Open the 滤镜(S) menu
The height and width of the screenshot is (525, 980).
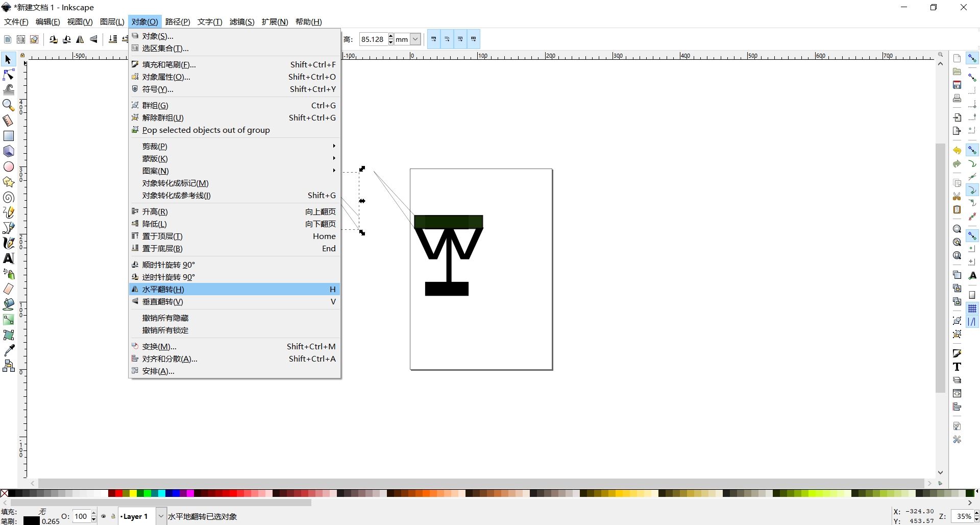[242, 21]
